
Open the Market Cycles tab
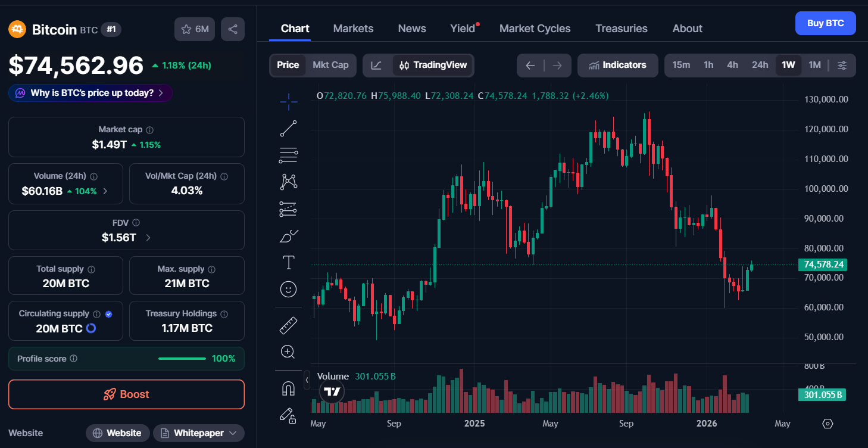(535, 29)
